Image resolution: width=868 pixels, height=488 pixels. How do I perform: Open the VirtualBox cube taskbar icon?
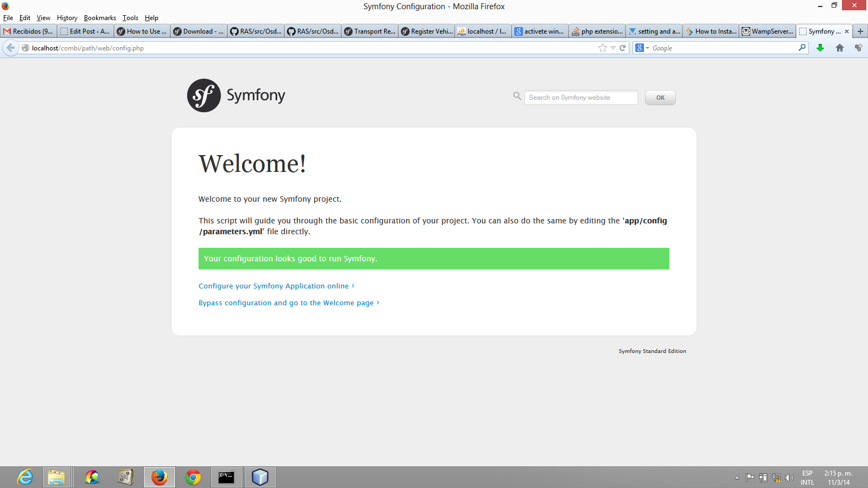(260, 477)
